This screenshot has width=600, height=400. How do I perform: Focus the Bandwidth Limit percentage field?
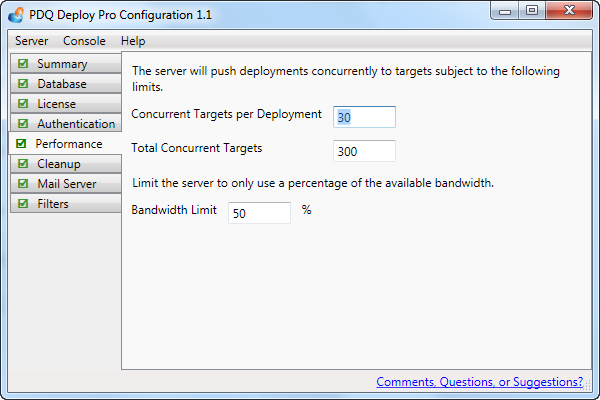[x=259, y=213]
